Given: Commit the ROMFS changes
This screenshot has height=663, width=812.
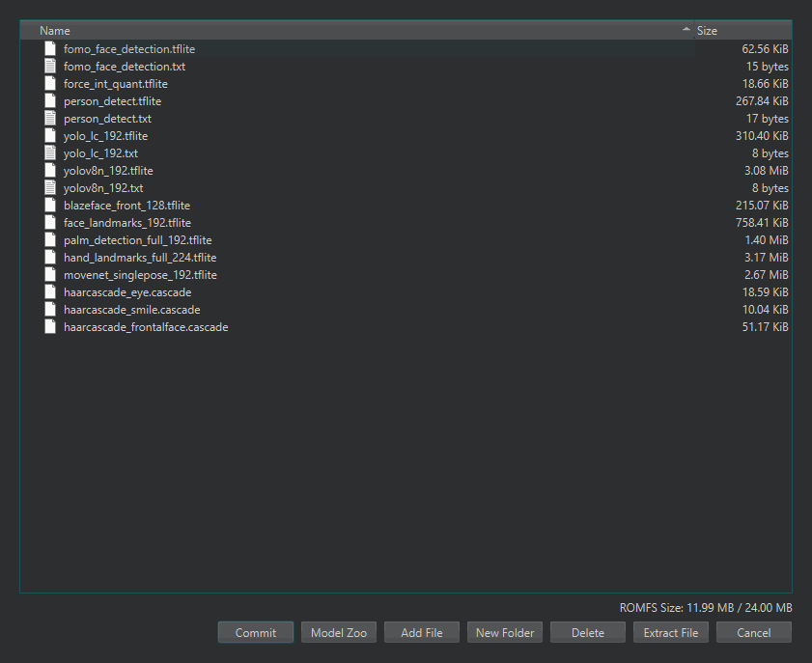Looking at the screenshot, I should [x=256, y=632].
